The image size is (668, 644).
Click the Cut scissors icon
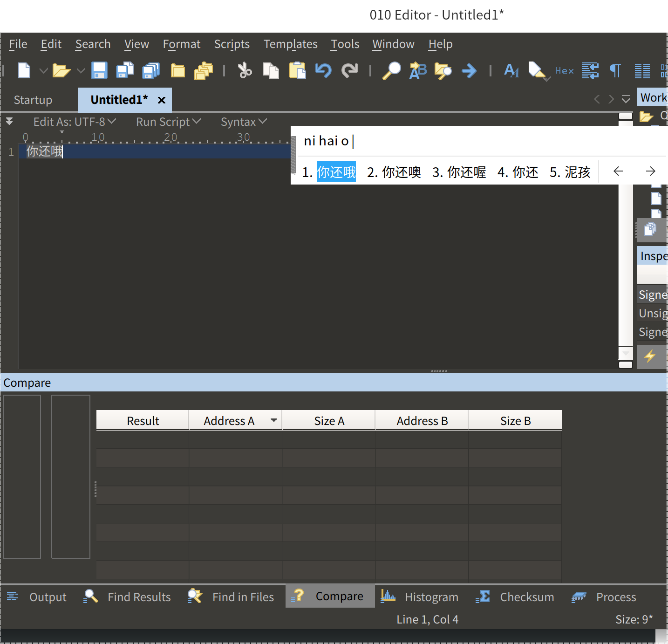point(245,71)
